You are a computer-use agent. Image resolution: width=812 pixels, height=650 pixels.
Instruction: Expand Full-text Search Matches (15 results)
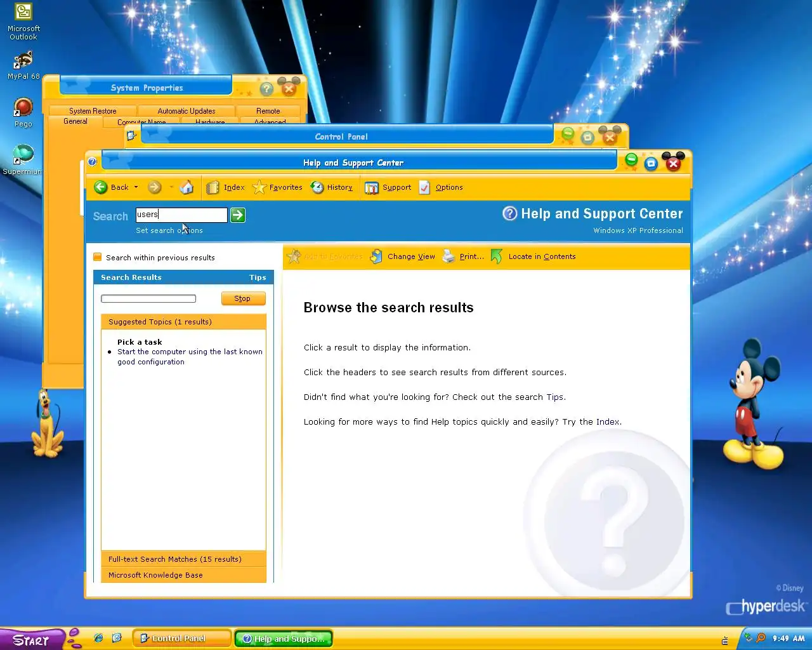coord(183,559)
